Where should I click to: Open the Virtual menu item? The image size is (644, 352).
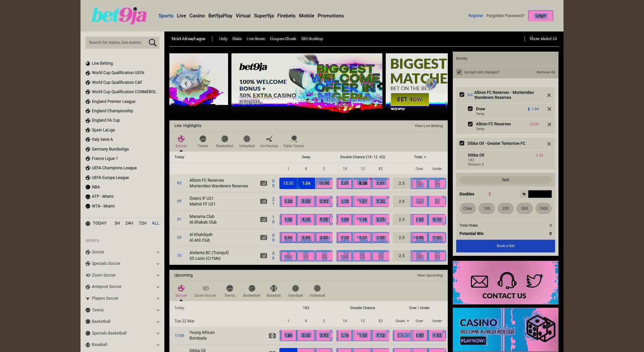[x=243, y=16]
